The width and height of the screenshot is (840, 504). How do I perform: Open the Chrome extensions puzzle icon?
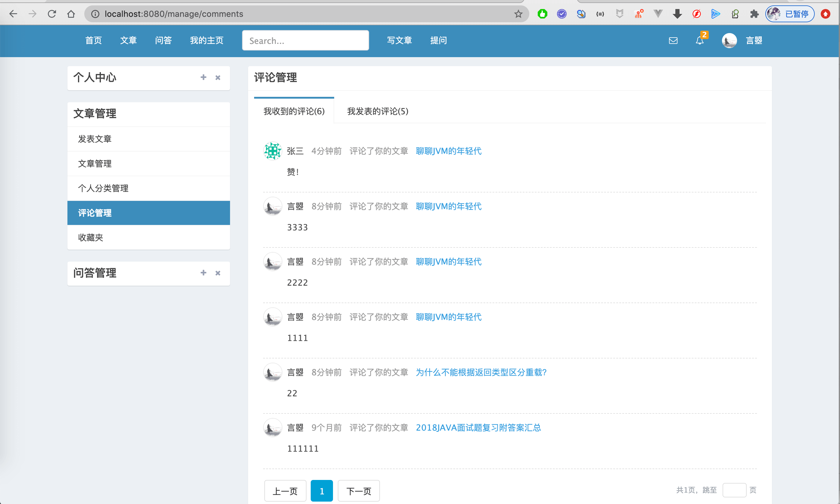point(754,14)
